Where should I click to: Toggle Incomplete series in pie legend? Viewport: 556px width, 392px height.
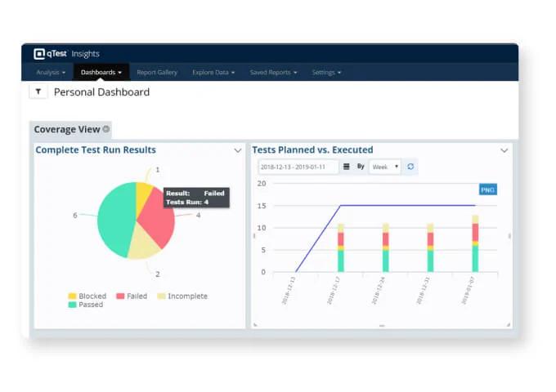click(x=182, y=296)
